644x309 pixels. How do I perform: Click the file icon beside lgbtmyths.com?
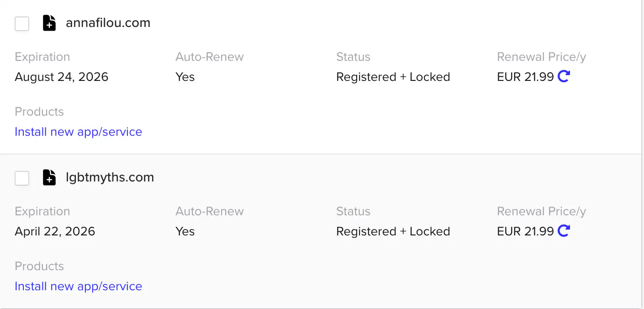click(x=49, y=177)
